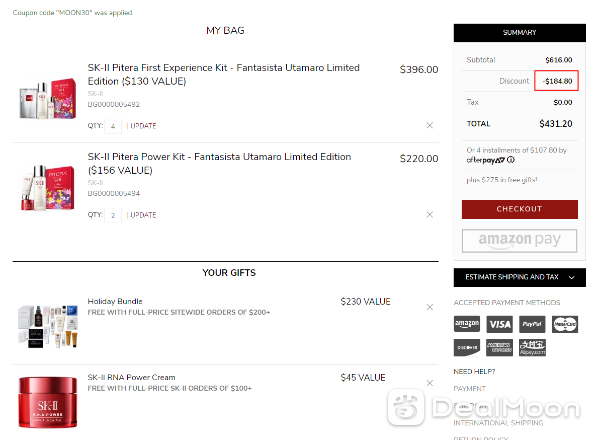Edit quantity field of Pitera Power Kit

click(x=113, y=215)
